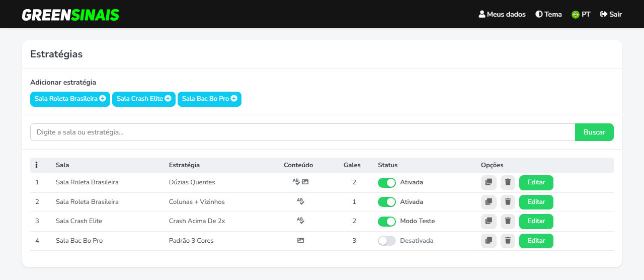Click the Adicionar estratégia label
The image size is (644, 280).
click(x=63, y=82)
